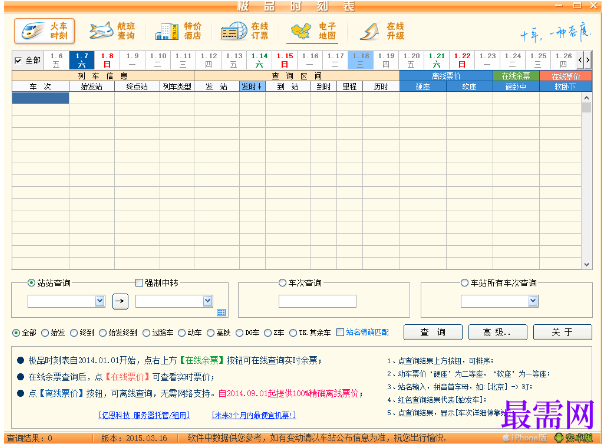613x446 pixels.
Task: Click the arrow swap button between station fields
Action: point(120,301)
